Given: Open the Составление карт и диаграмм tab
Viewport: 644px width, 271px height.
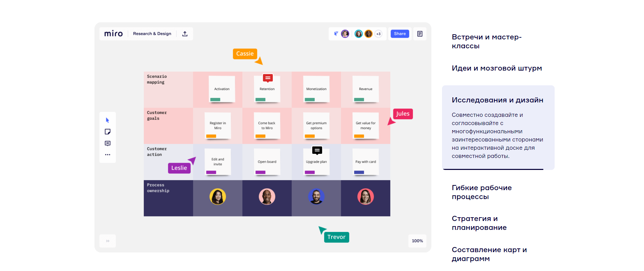Looking at the screenshot, I should pos(489,254).
